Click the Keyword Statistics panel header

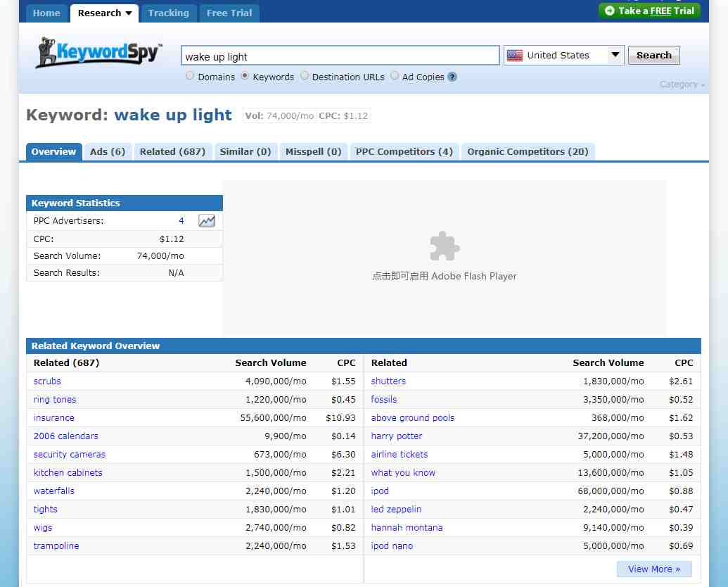click(x=124, y=203)
